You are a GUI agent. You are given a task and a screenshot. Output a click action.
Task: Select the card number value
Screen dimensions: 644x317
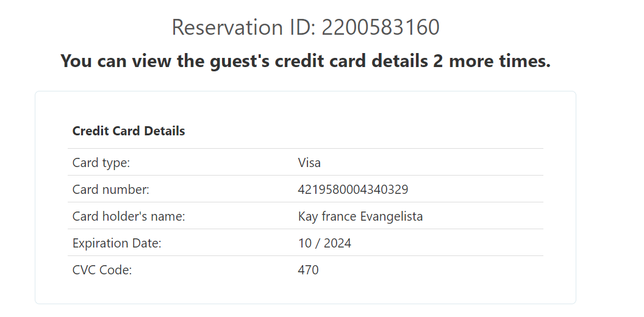353,190
